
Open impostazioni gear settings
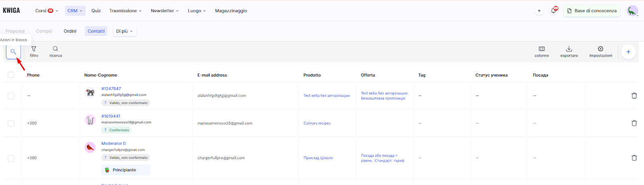601,49
